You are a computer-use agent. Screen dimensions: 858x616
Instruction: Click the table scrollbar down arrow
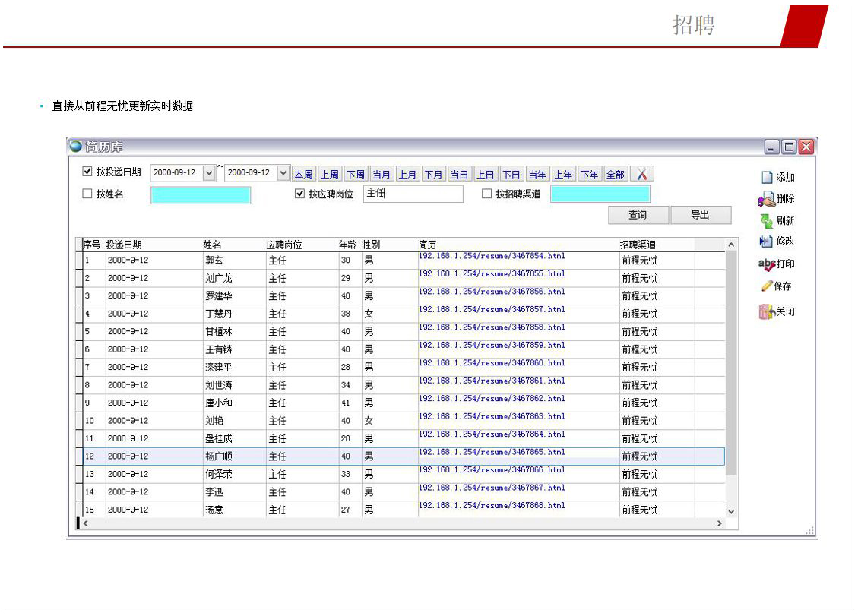731,511
